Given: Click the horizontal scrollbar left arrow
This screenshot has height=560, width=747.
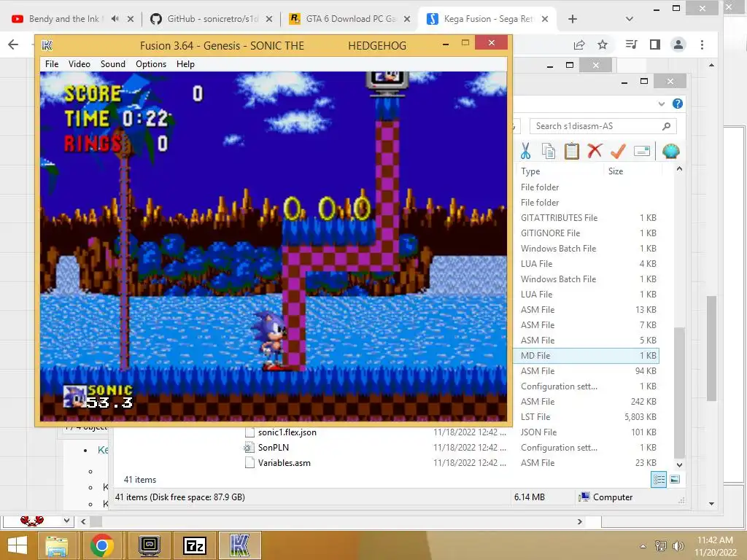Looking at the screenshot, I should click(x=83, y=521).
